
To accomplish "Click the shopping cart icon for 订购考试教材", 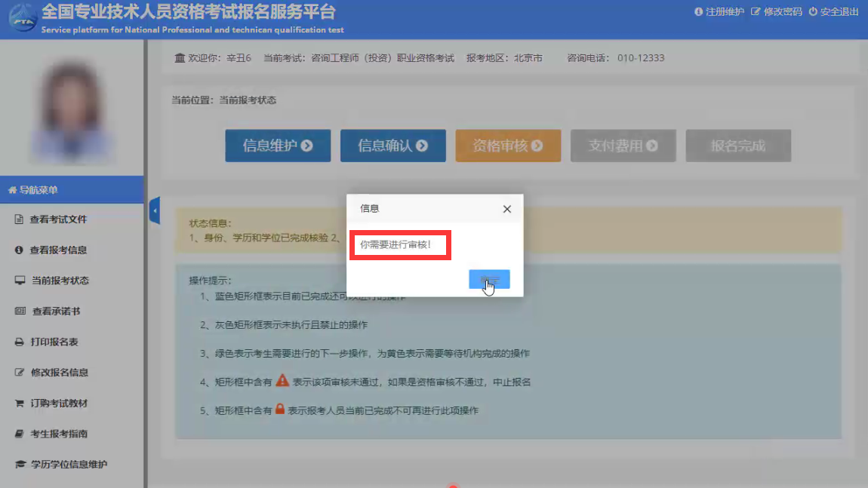I will pyautogui.click(x=20, y=404).
